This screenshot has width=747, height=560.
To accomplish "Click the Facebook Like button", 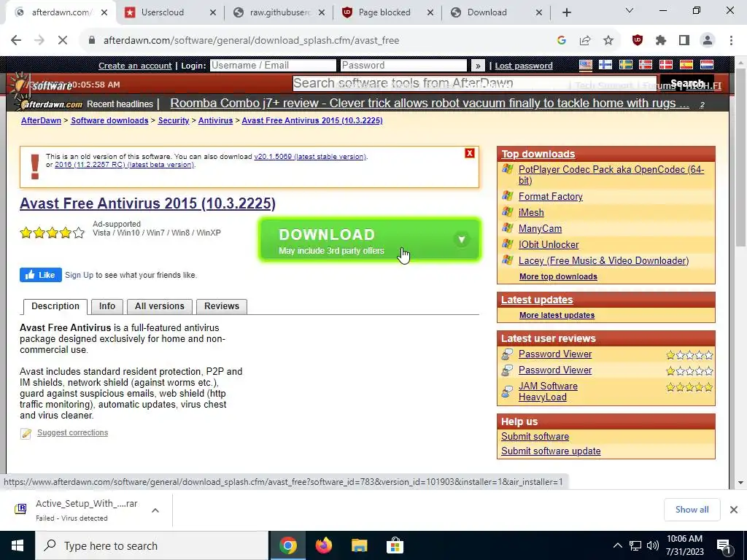I will [x=41, y=275].
